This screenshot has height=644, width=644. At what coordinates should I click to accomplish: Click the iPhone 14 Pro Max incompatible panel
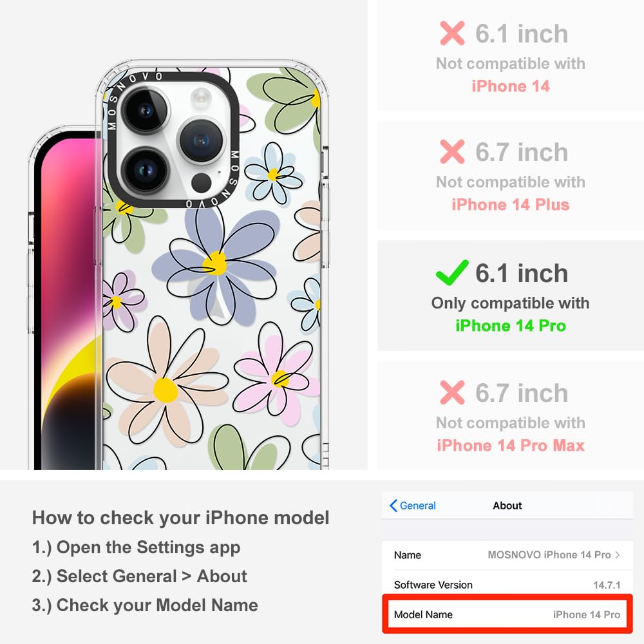[511, 415]
